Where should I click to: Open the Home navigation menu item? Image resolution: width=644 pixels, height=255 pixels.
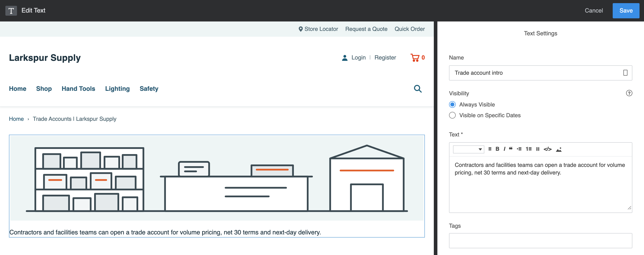(17, 89)
